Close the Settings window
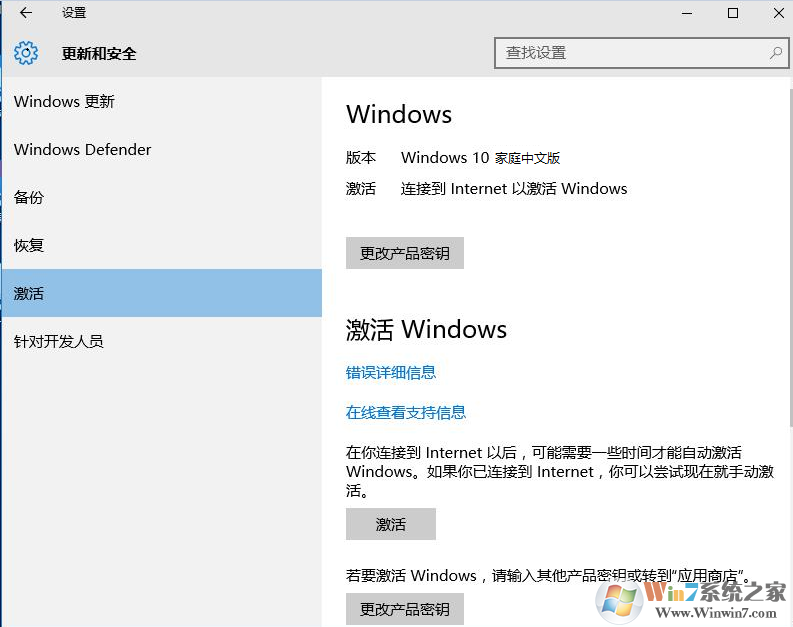 click(x=779, y=13)
